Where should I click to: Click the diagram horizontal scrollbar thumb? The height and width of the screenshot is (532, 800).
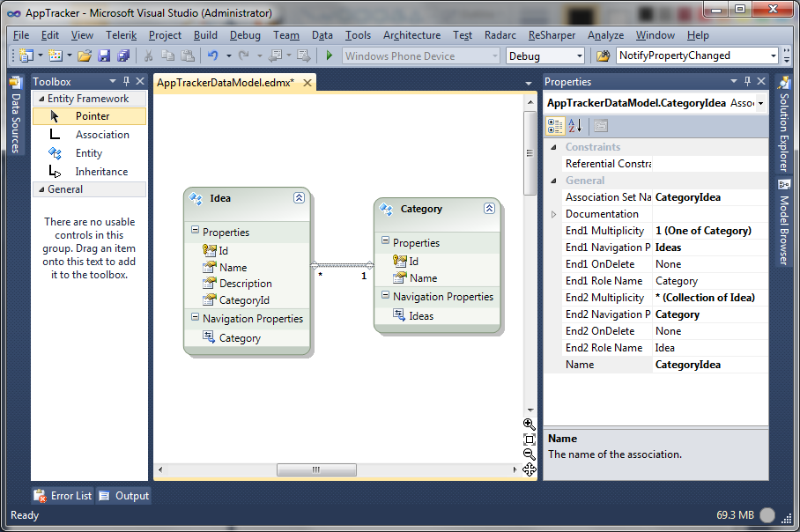(316, 469)
